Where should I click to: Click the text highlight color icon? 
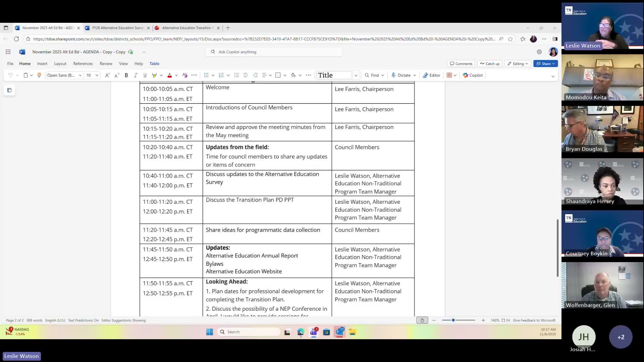(x=154, y=75)
